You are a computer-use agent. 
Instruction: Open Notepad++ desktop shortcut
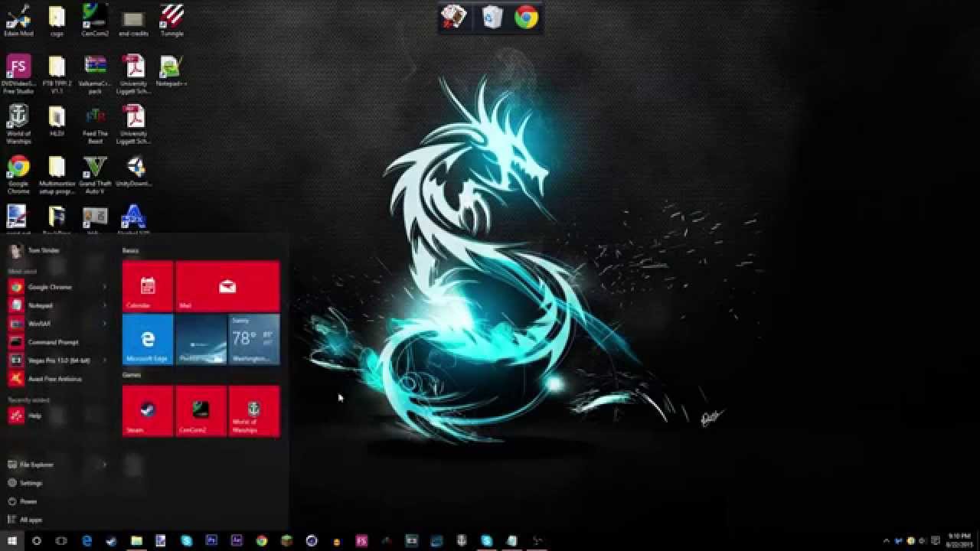(x=171, y=71)
